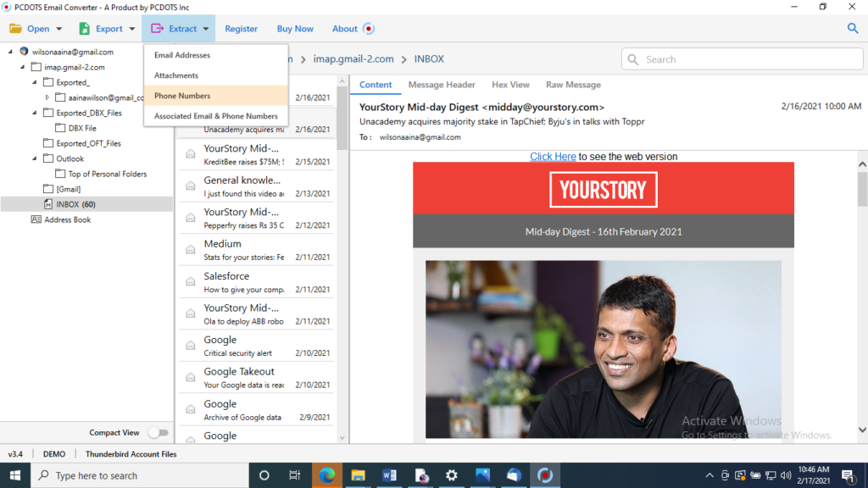The width and height of the screenshot is (868, 488).
Task: Click the Open folder icon in toolbar
Action: [15, 28]
